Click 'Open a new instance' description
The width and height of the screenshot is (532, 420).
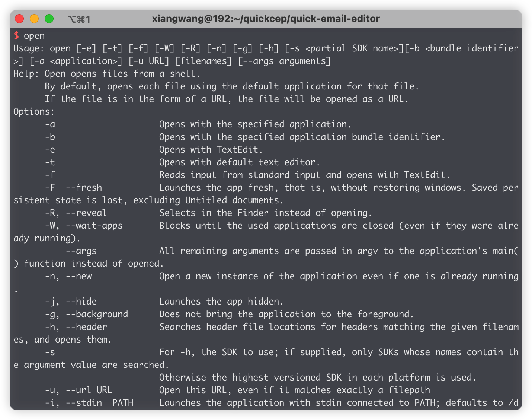point(339,276)
